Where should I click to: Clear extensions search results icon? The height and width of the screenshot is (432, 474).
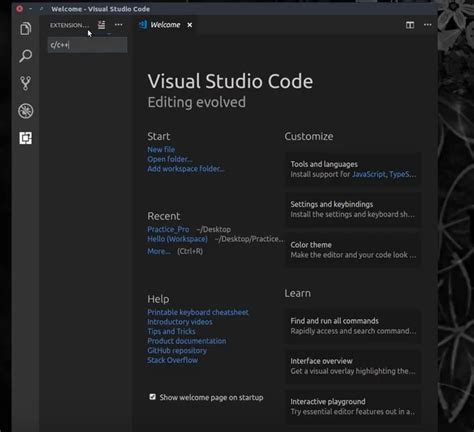[x=101, y=25]
